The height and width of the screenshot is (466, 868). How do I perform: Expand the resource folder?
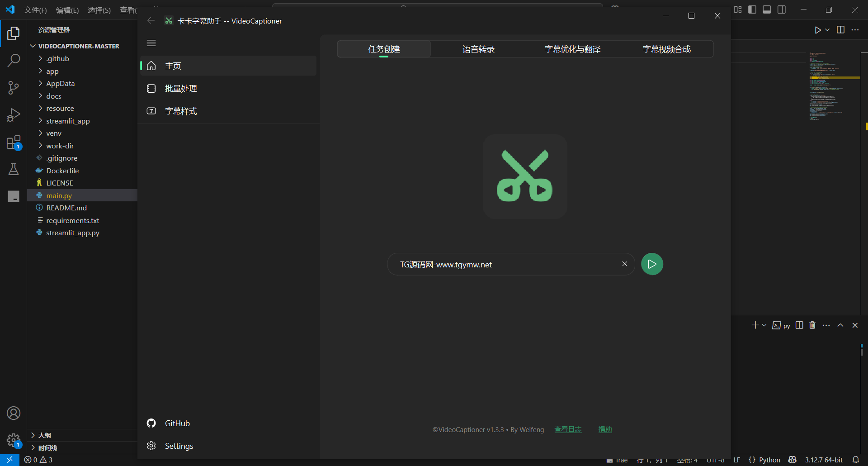(60, 109)
